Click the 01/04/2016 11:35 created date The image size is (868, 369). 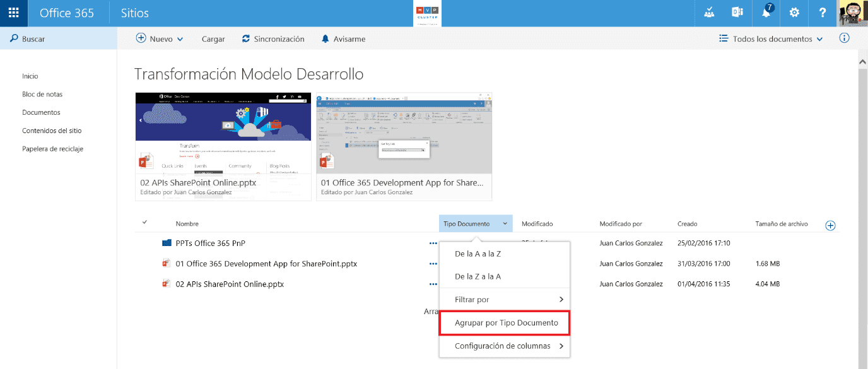click(x=704, y=284)
